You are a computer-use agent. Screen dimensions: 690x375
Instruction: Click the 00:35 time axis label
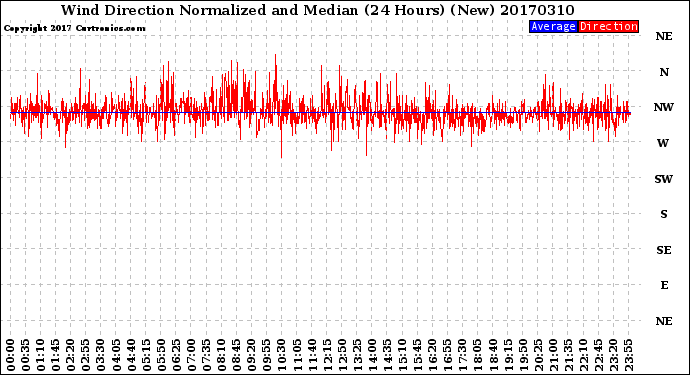pyautogui.click(x=26, y=355)
